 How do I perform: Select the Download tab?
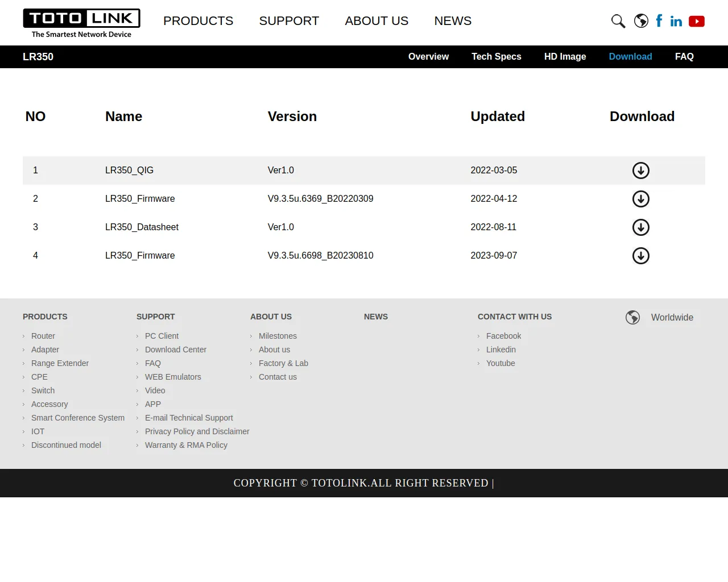(630, 57)
